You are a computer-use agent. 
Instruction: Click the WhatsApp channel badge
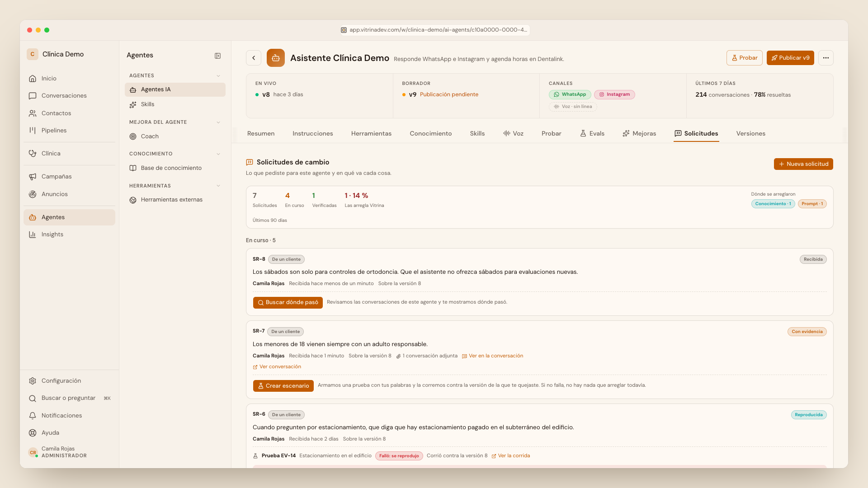(x=570, y=94)
